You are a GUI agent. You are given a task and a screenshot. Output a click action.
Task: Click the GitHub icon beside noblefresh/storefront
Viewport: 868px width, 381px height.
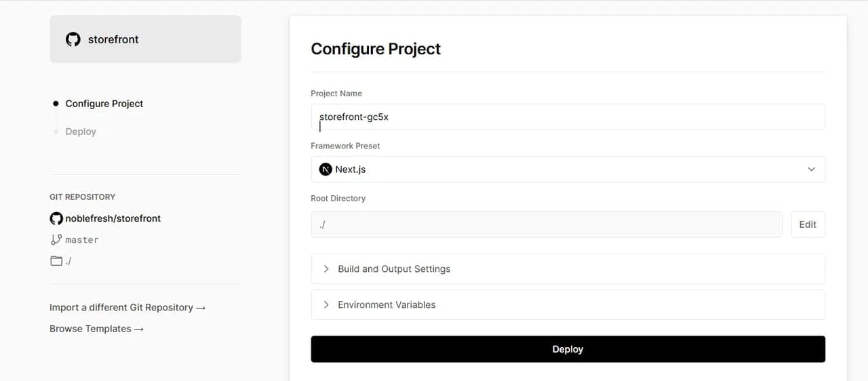pos(56,218)
